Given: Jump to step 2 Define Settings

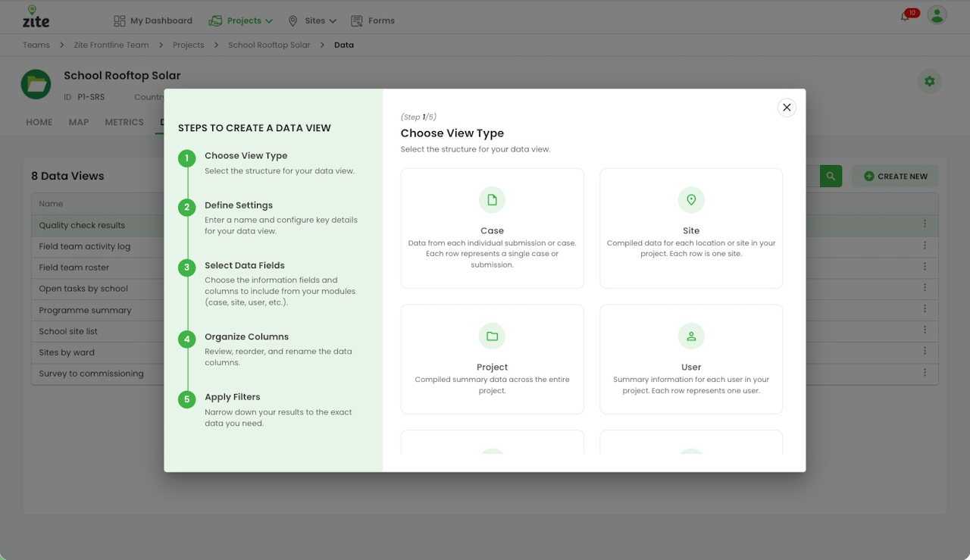Looking at the screenshot, I should click(239, 205).
